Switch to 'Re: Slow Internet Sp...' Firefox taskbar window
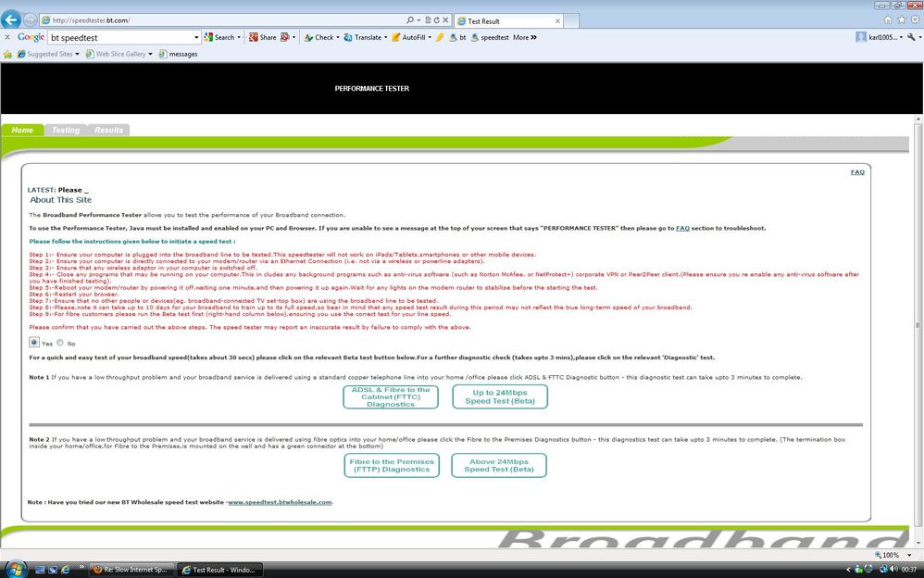 pyautogui.click(x=132, y=570)
